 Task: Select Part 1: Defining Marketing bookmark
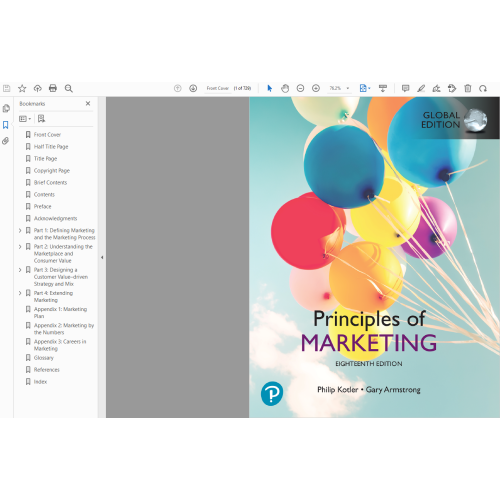[x=64, y=234]
